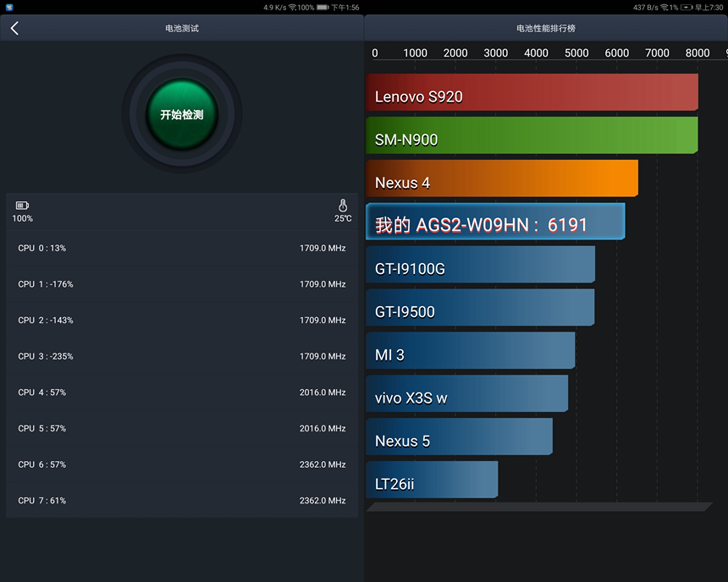Tap the battery level icon above 100%
This screenshot has width=728, height=582.
pos(22,206)
